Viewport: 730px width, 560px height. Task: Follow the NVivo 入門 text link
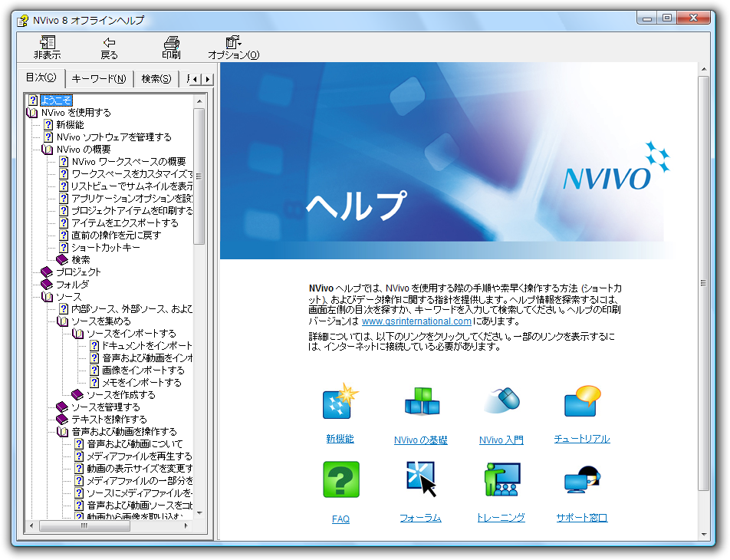point(501,440)
